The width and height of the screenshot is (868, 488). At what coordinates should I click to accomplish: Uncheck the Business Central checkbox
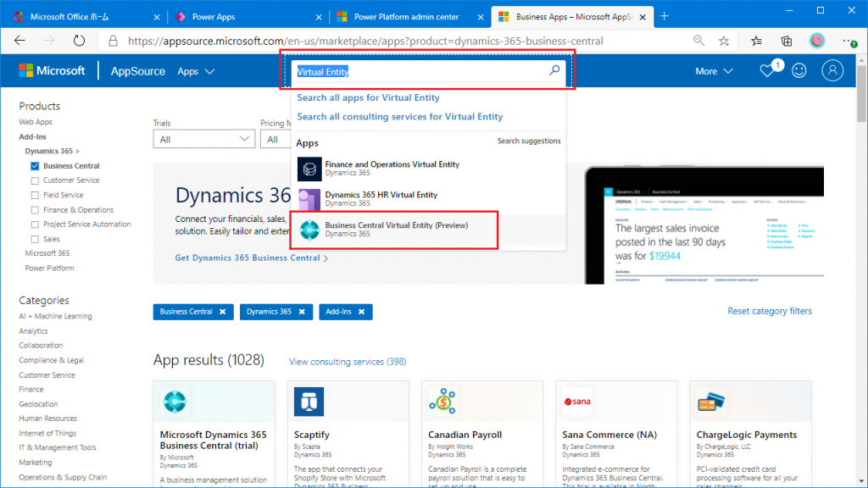point(35,166)
